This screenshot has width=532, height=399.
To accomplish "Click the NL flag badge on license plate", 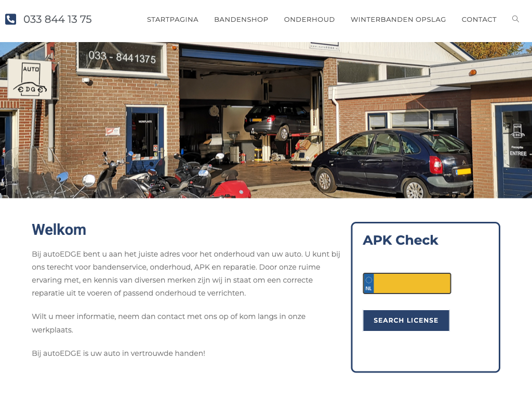I will (369, 283).
